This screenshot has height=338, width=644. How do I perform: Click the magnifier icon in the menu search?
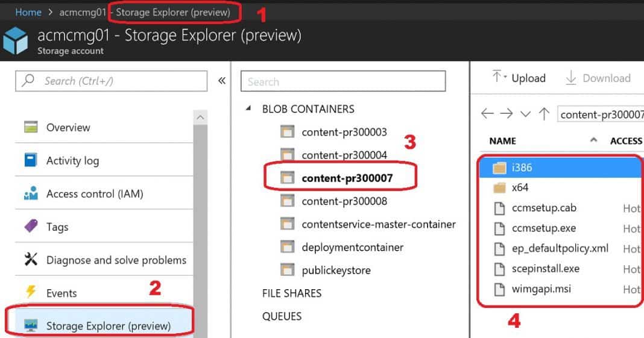tap(28, 80)
